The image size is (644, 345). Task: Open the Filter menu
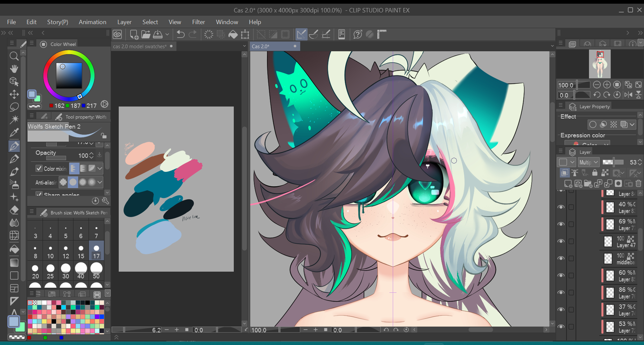point(198,22)
